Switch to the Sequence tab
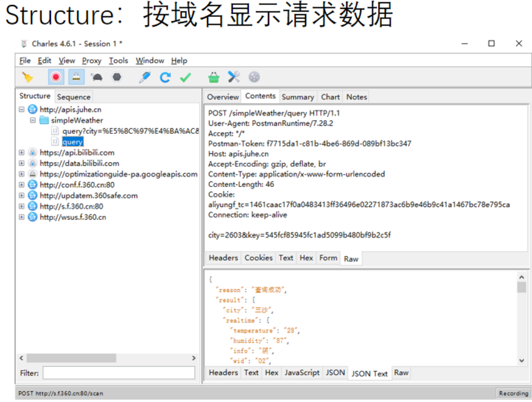 [x=74, y=97]
